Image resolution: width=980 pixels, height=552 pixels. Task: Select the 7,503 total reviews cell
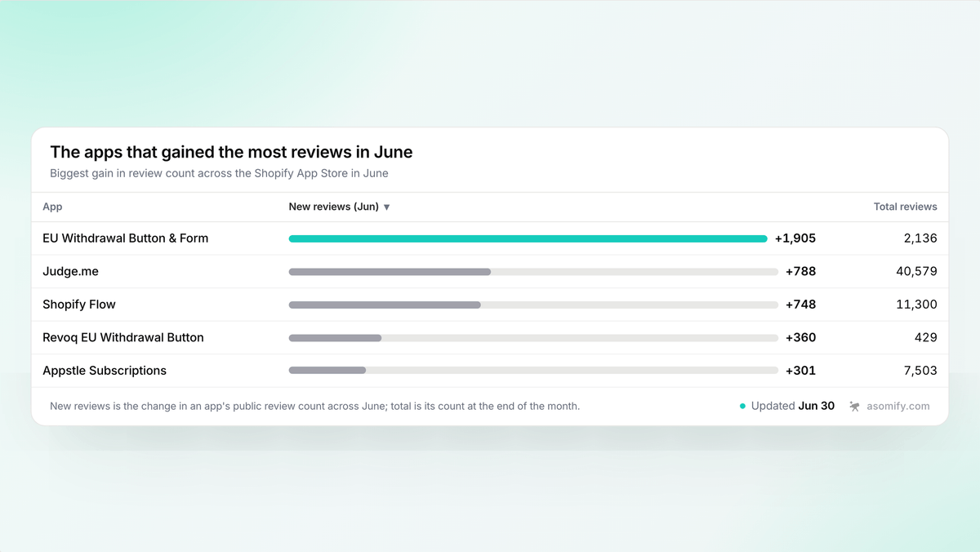(920, 371)
